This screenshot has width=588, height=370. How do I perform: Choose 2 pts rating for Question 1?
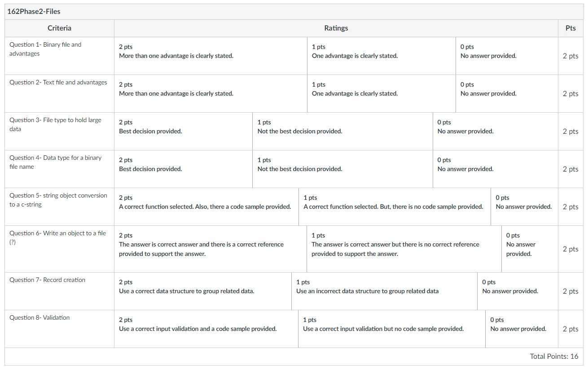[211, 56]
